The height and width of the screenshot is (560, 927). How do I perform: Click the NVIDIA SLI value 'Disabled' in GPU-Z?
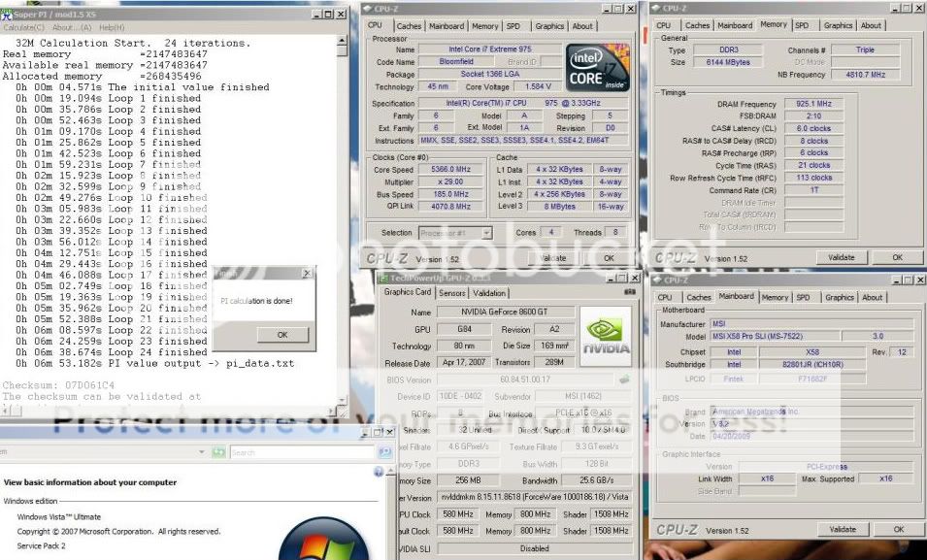point(535,548)
